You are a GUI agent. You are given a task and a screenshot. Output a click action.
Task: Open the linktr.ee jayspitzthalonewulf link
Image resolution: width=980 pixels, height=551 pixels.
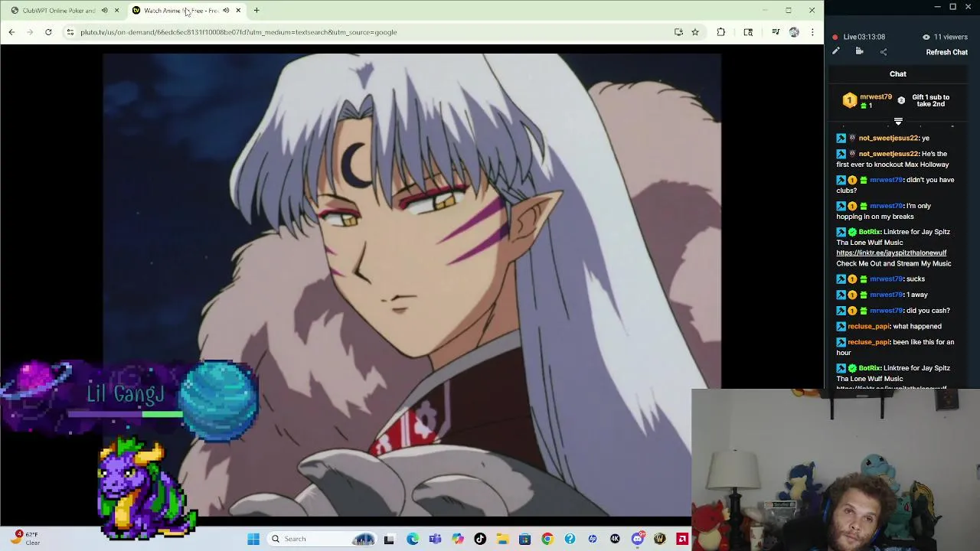pyautogui.click(x=891, y=253)
